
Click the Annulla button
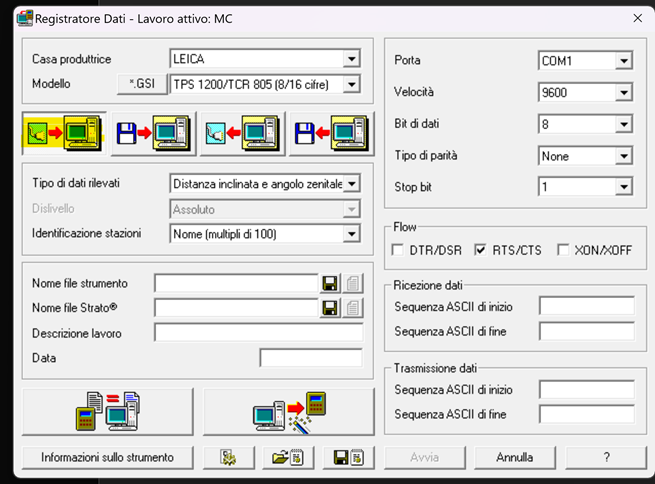point(514,457)
